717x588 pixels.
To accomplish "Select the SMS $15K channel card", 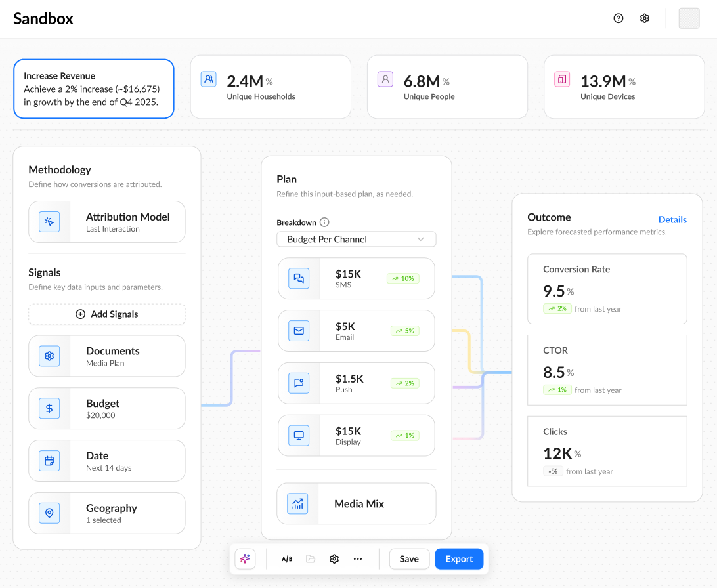I will (357, 279).
